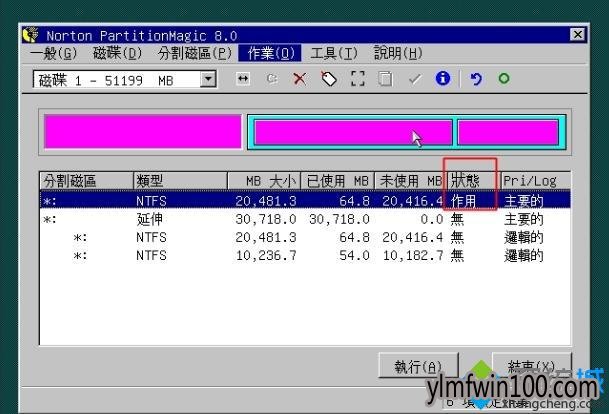This screenshot has width=609, height=414.
Task: Open the 說明(H) menu
Action: click(398, 53)
